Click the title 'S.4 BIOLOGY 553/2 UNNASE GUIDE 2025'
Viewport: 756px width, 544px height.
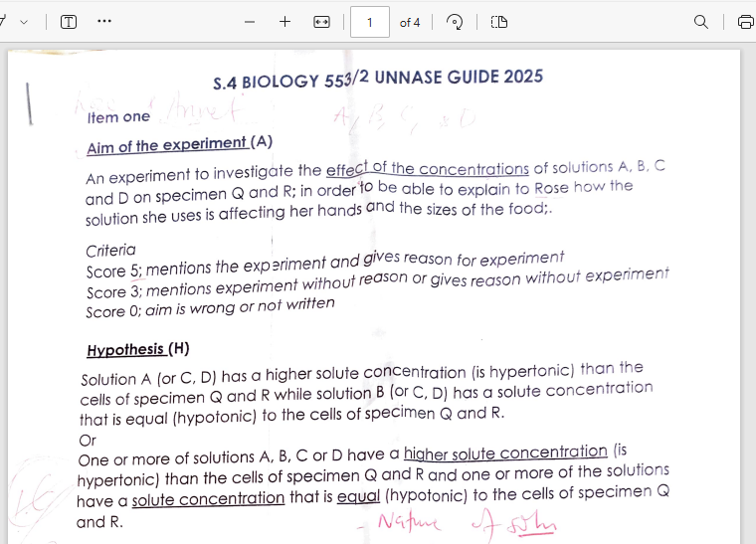(378, 80)
